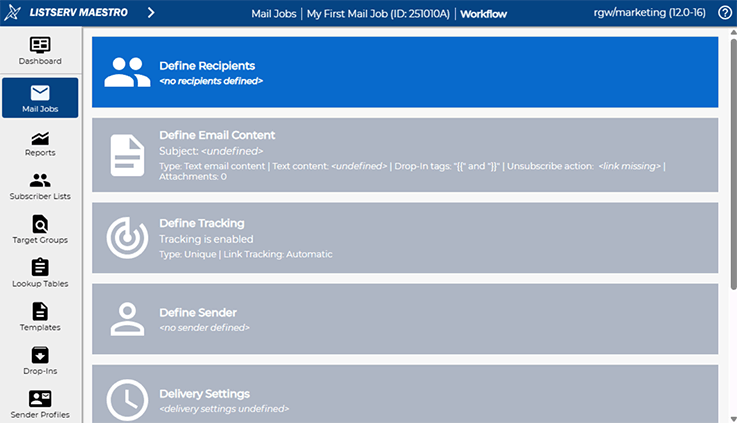Click the help question mark icon
The image size is (737, 423).
[x=725, y=13]
